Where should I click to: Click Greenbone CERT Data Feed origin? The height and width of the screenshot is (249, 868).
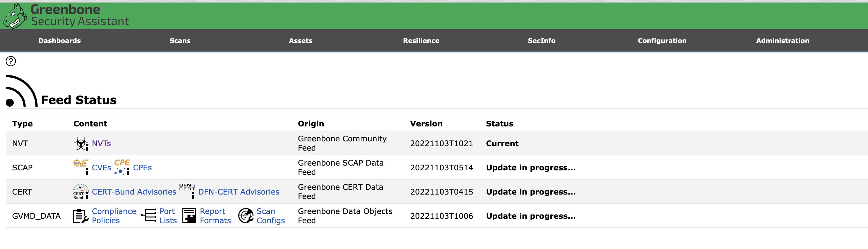click(340, 192)
